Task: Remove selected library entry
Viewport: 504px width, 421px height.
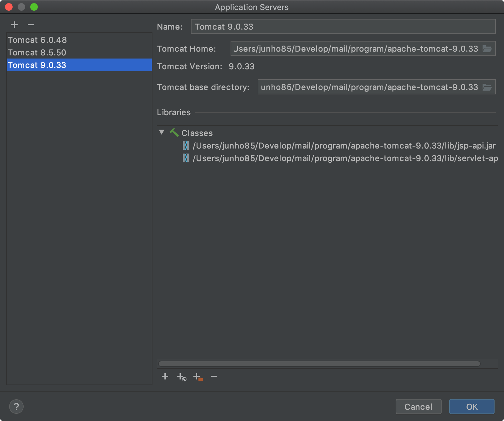Action: (x=214, y=376)
